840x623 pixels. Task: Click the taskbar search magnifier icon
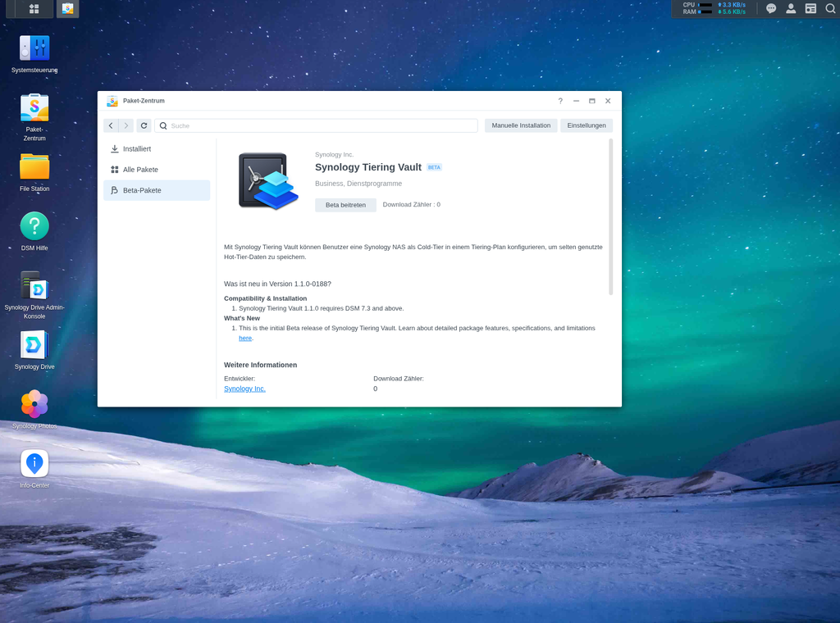pyautogui.click(x=830, y=9)
